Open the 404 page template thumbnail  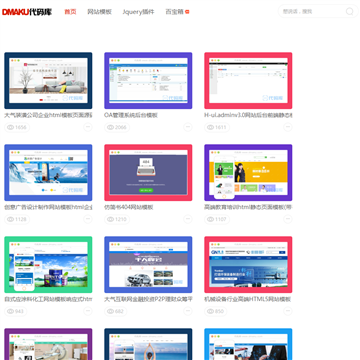[148, 173]
